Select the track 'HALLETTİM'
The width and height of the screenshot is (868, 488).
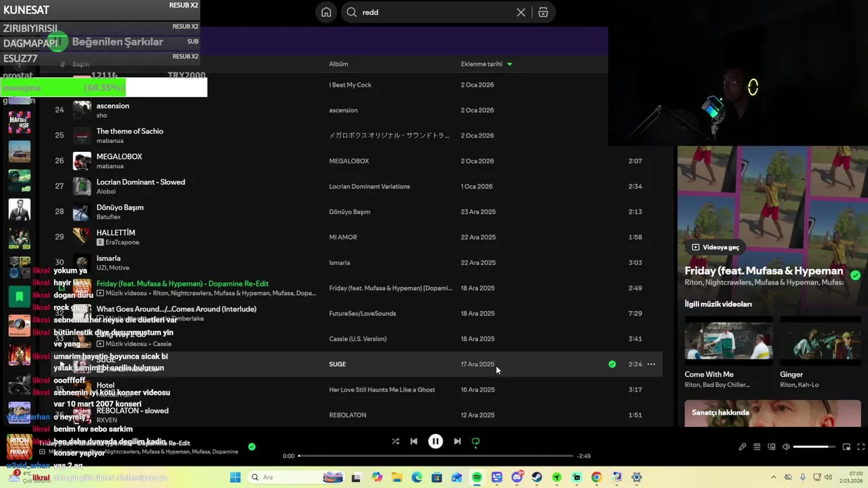tap(116, 232)
